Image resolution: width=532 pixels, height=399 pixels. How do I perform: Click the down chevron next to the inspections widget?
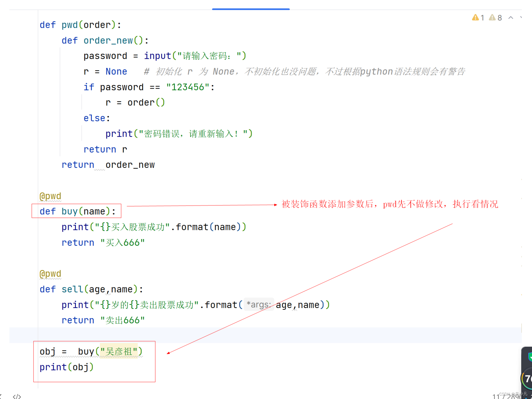pos(521,17)
